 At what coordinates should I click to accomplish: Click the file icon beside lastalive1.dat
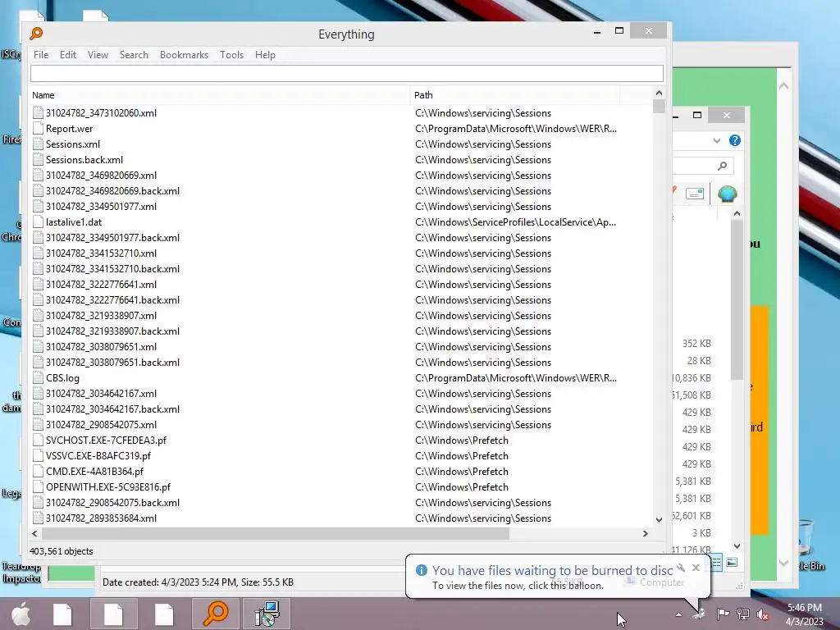click(x=38, y=221)
